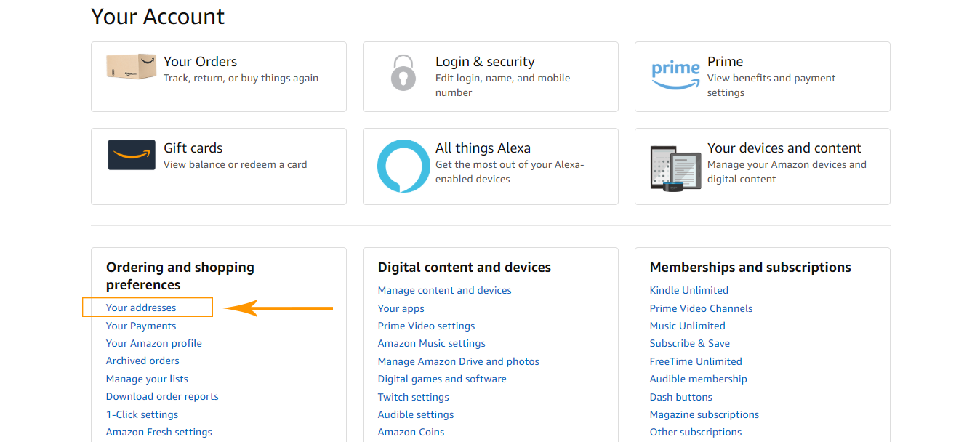Screen dimensions: 980x442
Task: Open Twitch settings link
Action: point(414,397)
